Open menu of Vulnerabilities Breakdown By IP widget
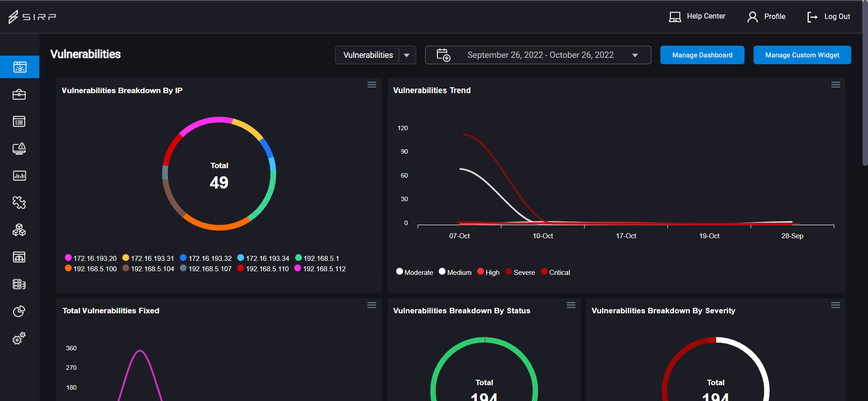This screenshot has width=868, height=401. tap(372, 85)
